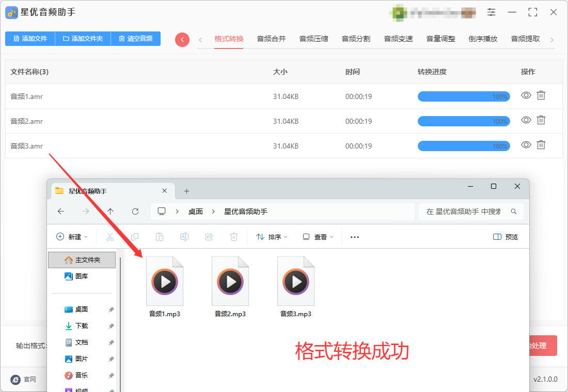Click the 音频3.amr conversion progress bar
This screenshot has height=392, width=568.
pyautogui.click(x=464, y=146)
